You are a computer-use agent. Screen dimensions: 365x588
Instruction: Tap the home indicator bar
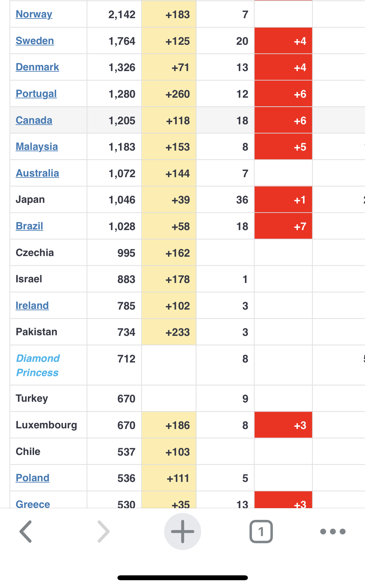point(183,578)
